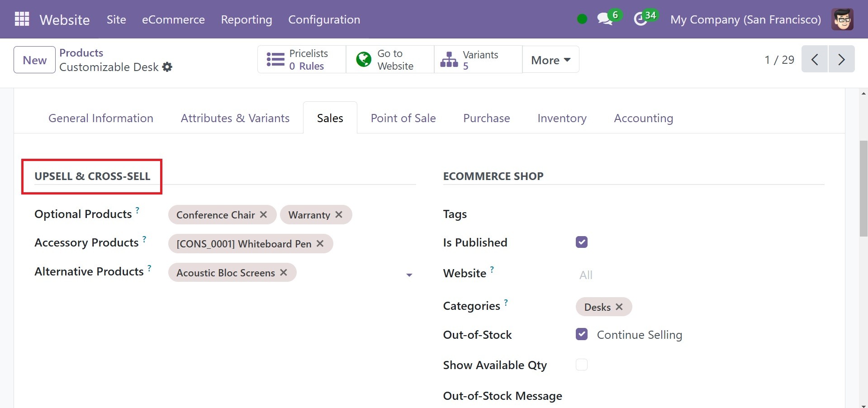
Task: Open the Configuration menu
Action: (x=324, y=19)
